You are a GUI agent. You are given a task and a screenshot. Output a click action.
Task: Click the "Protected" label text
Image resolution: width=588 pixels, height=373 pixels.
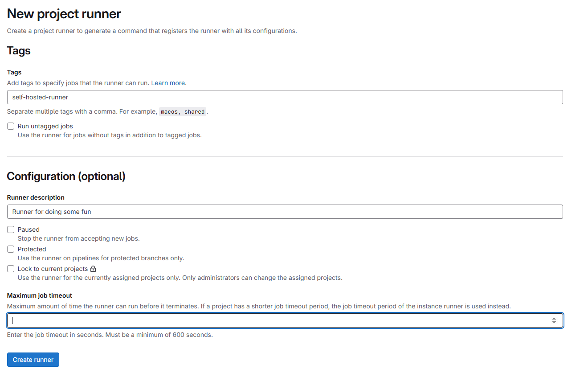[x=32, y=249]
